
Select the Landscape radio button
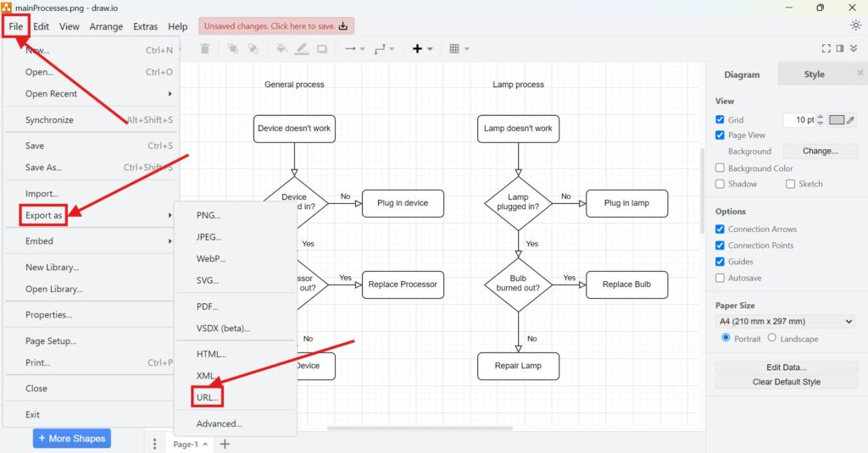[771, 338]
